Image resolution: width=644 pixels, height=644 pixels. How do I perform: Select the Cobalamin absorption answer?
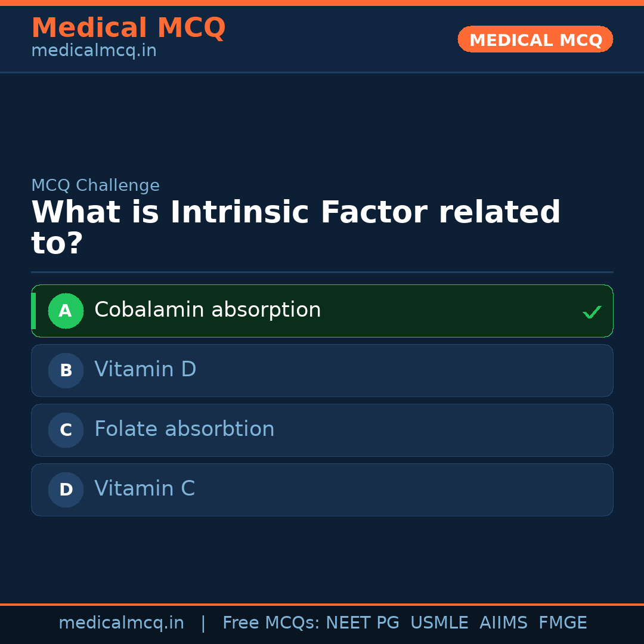click(x=208, y=310)
